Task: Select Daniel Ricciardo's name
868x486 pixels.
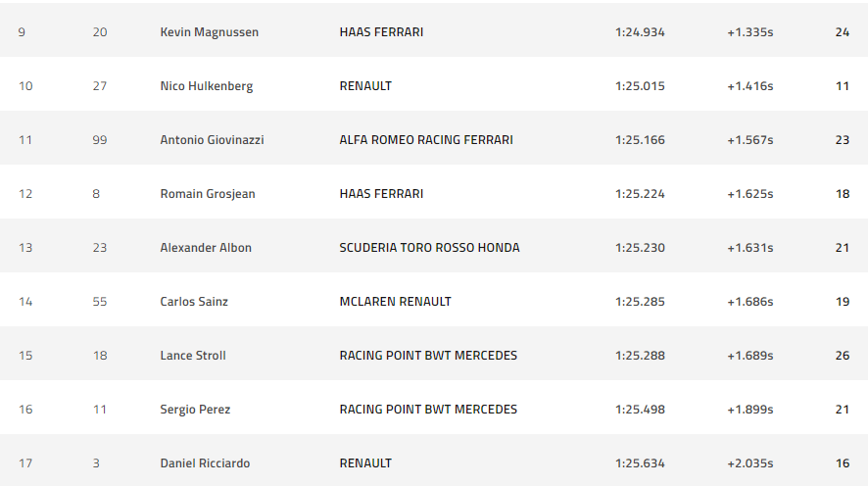Action: 205,463
